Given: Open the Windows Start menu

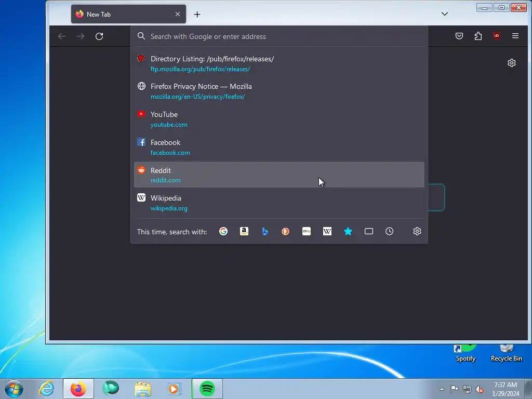Looking at the screenshot, I should [14, 389].
